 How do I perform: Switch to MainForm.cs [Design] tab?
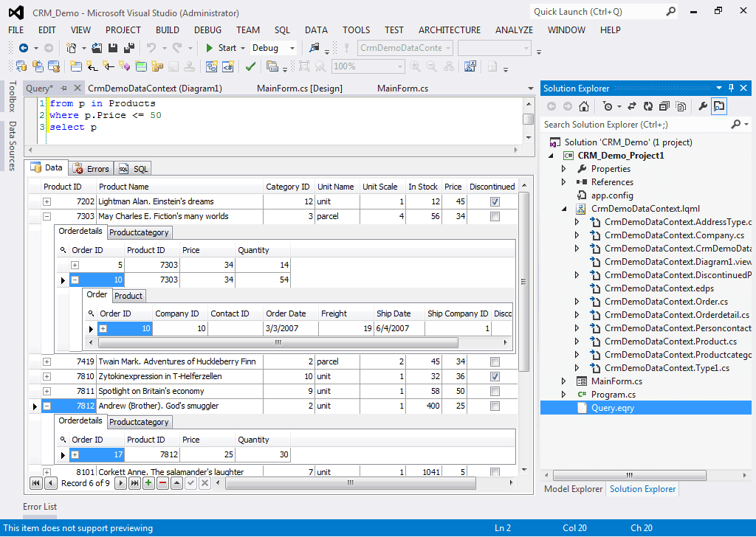point(300,88)
